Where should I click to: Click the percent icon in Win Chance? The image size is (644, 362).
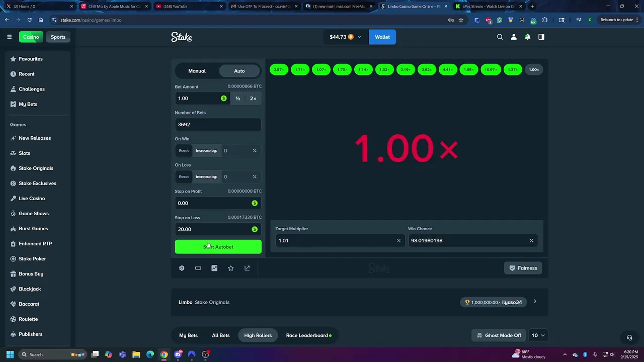(531, 240)
